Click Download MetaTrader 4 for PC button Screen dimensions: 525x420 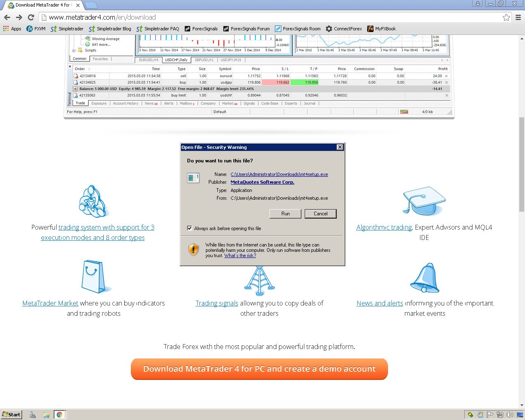(x=259, y=369)
